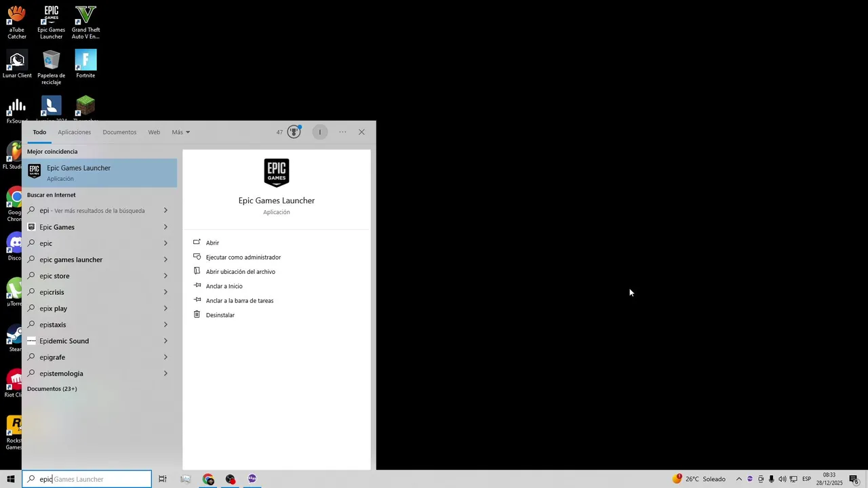Click the taskbar search input field
The image size is (868, 488).
[x=87, y=479]
